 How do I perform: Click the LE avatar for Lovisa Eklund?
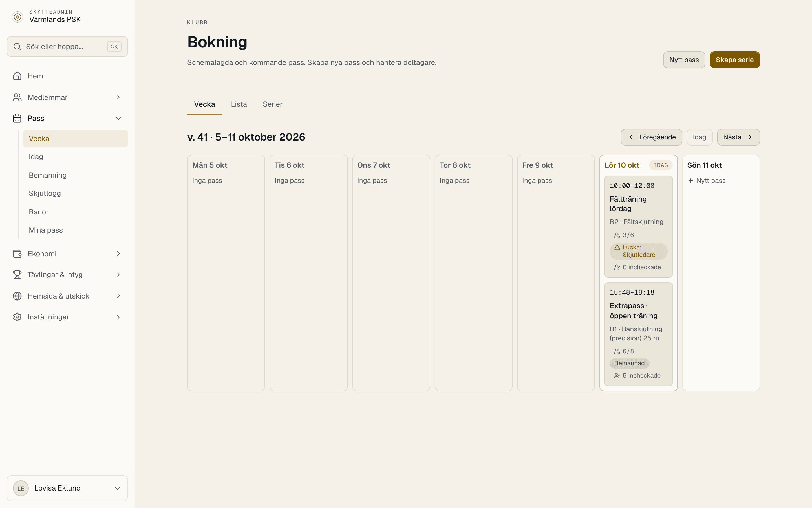click(21, 488)
